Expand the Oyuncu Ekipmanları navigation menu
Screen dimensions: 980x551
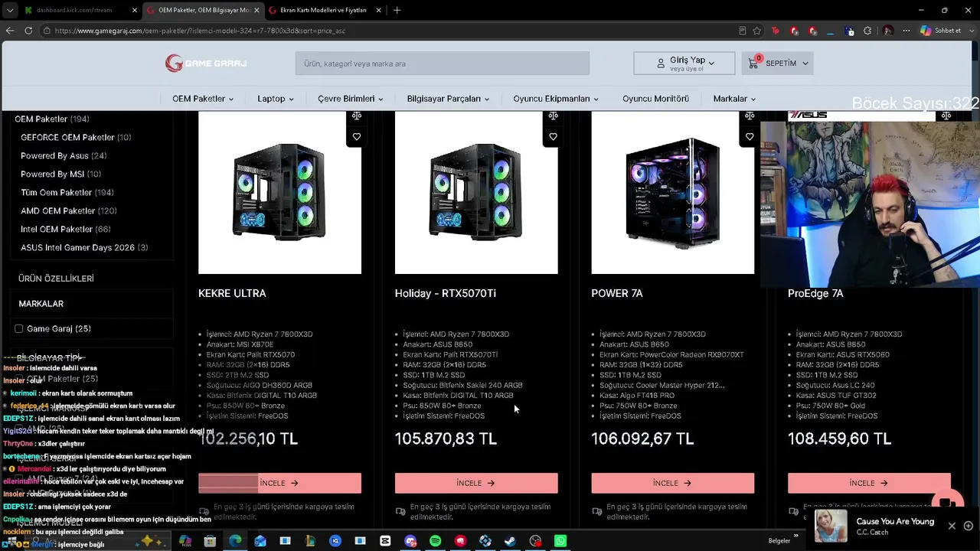[x=557, y=99]
